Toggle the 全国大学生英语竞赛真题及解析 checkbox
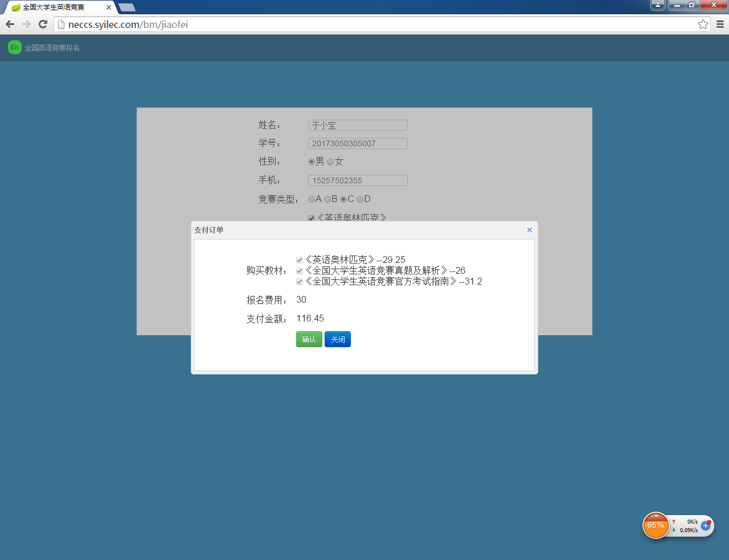 coord(300,271)
